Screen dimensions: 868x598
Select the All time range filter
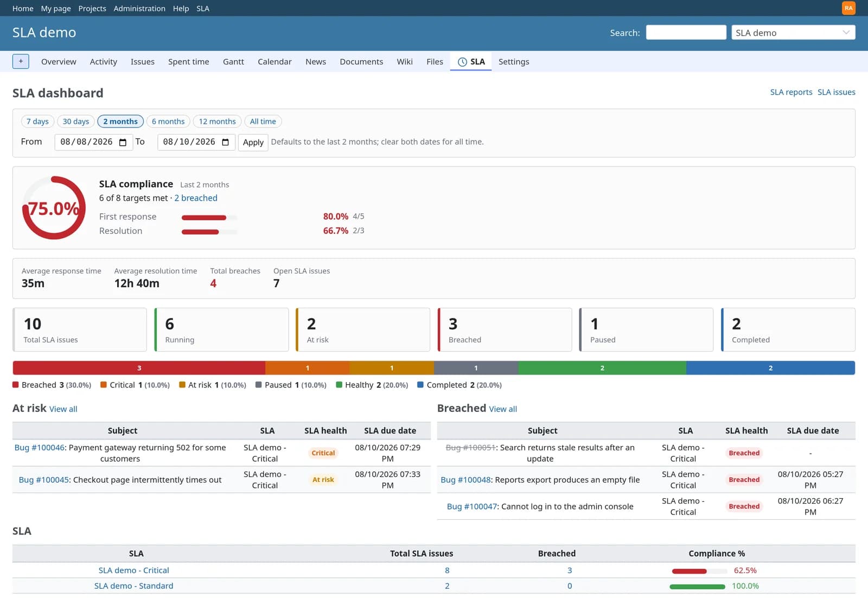[263, 122]
